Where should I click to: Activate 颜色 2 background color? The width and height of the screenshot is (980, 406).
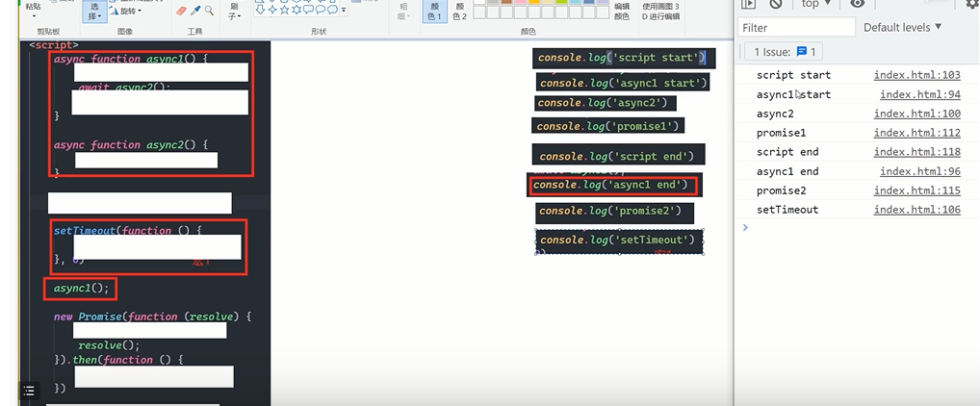459,12
